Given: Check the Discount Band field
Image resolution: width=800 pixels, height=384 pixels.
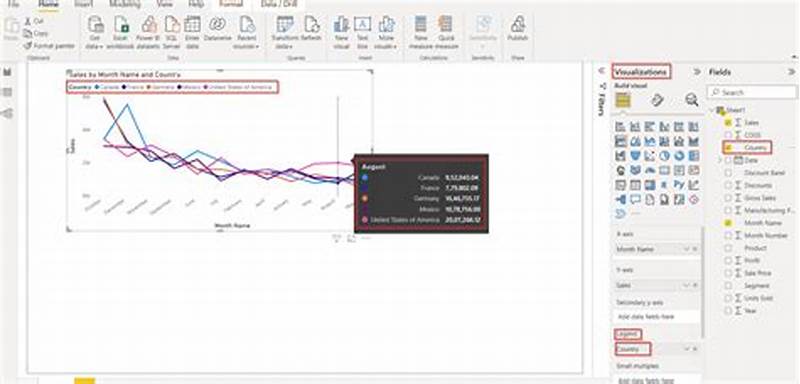Looking at the screenshot, I should 728,173.
